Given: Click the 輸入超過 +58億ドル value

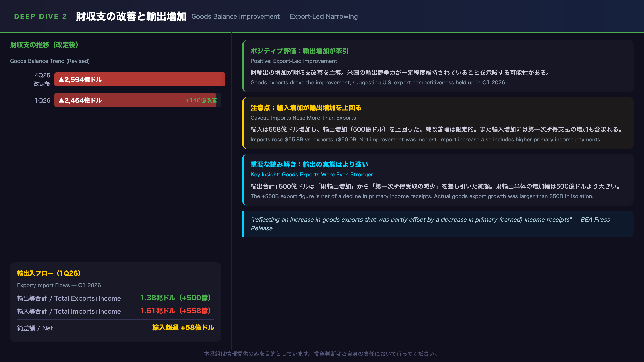Looking at the screenshot, I should 183,327.
